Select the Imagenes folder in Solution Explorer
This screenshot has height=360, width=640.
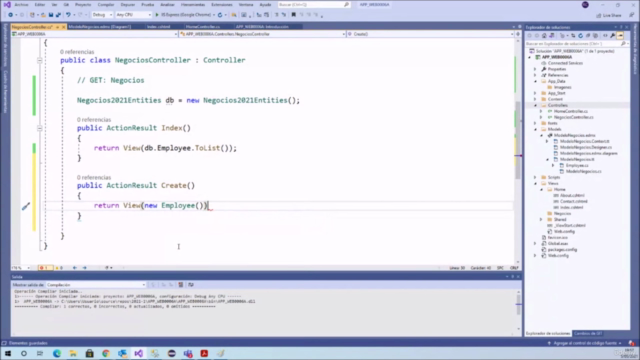click(x=562, y=87)
